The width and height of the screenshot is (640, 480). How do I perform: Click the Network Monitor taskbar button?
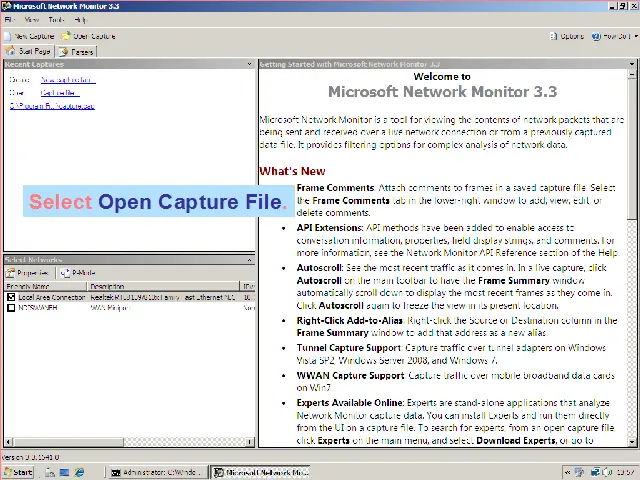[260, 472]
